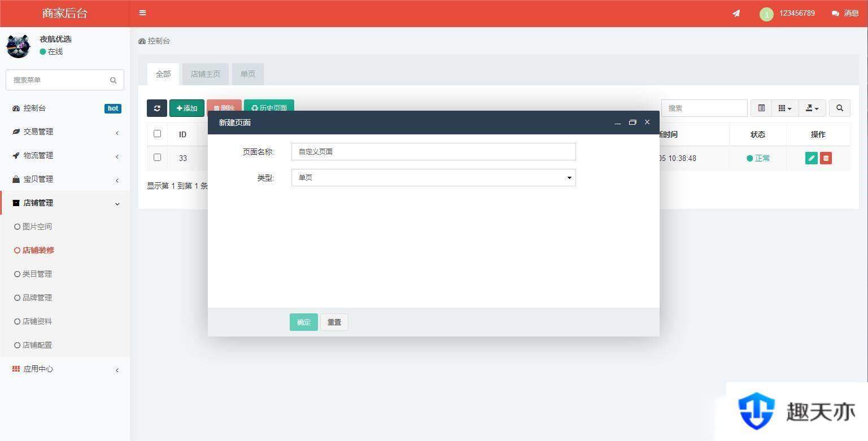868x441 pixels.
Task: Expand 物流管理 sidebar menu
Action: 65,155
